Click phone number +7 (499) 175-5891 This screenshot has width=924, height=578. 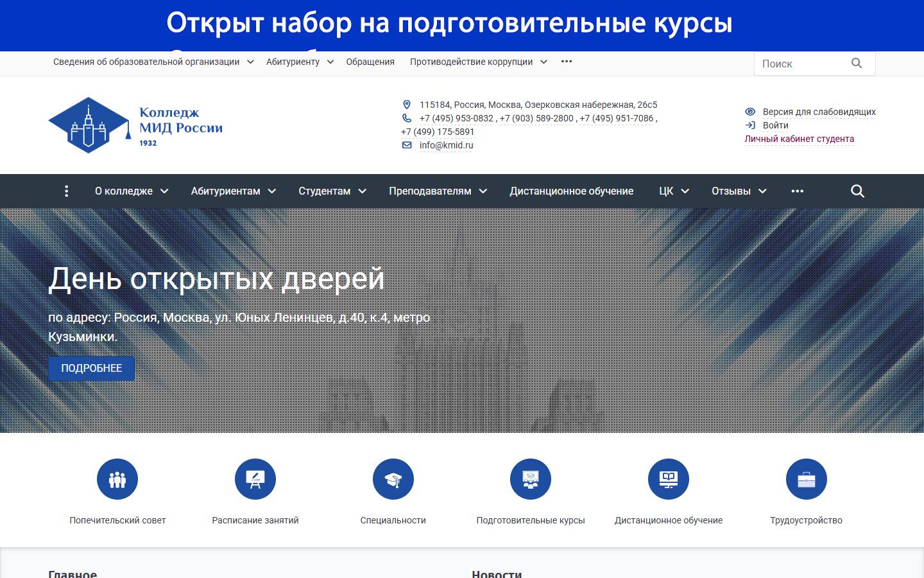(x=438, y=132)
